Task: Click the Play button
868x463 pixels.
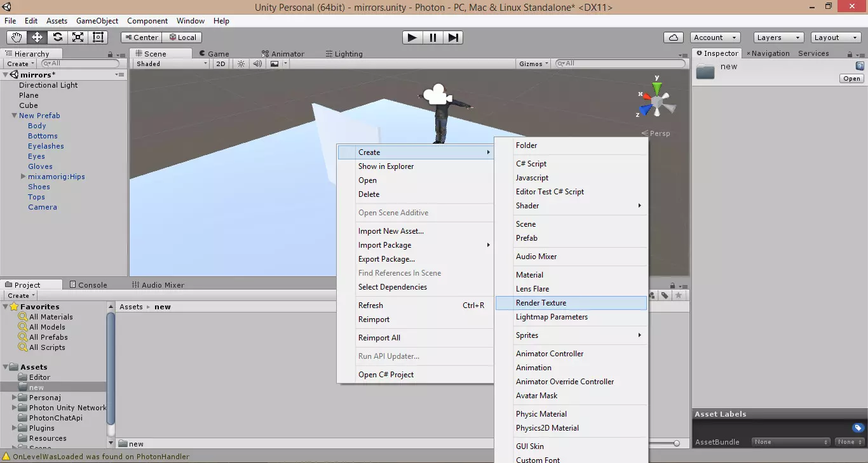Action: tap(412, 37)
